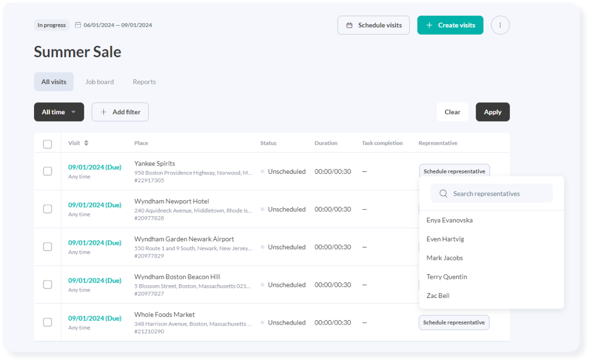Assign Zac Bell as representative
This screenshot has height=364, width=592.
click(x=438, y=296)
